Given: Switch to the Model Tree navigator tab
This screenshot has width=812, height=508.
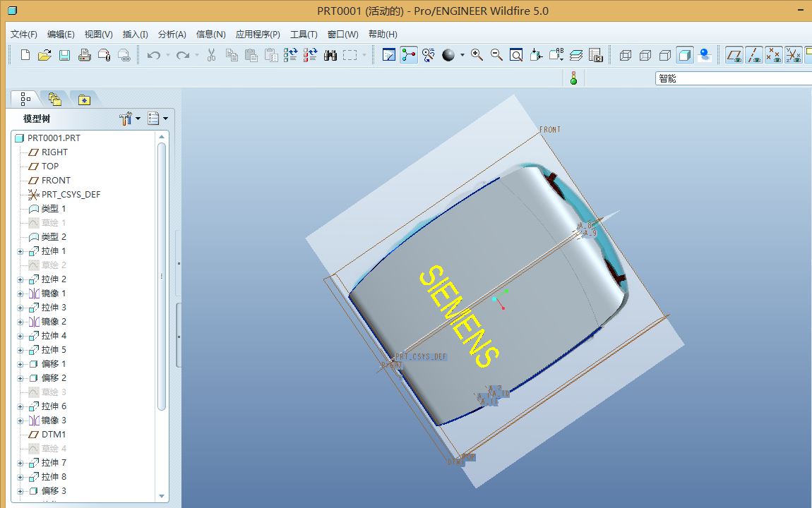Looking at the screenshot, I should (25, 99).
